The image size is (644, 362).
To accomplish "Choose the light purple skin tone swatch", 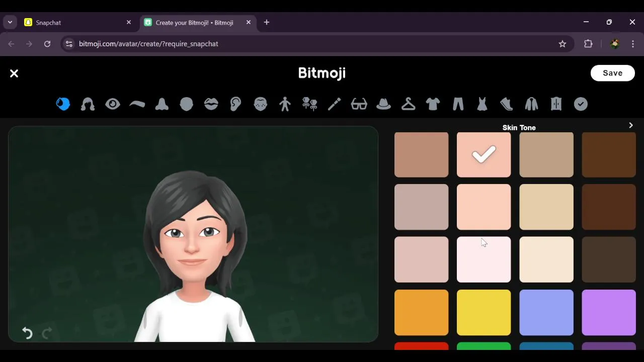I will pyautogui.click(x=608, y=312).
